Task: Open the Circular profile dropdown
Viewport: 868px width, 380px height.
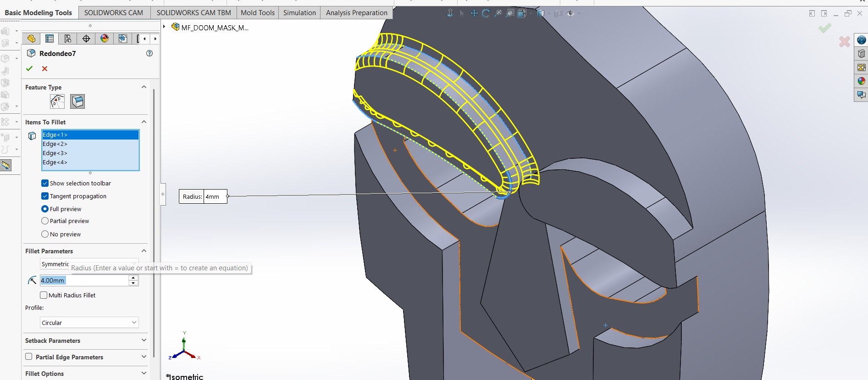Action: tap(89, 323)
